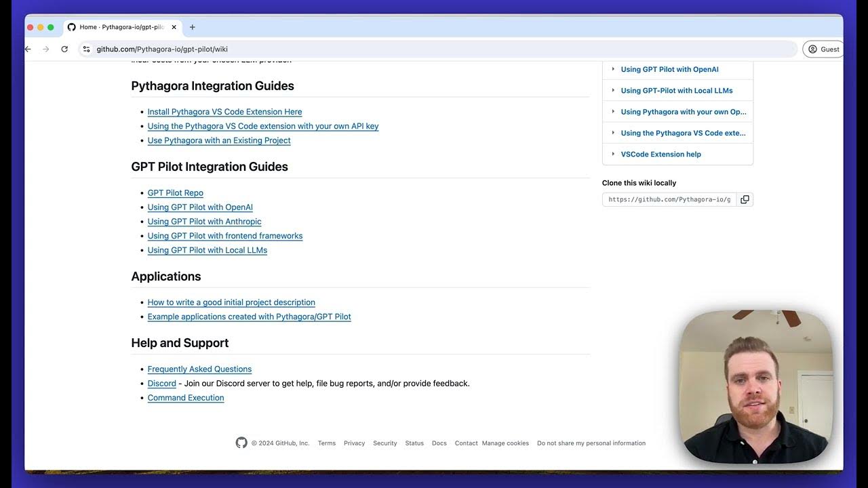Click Security in the footer

(384, 443)
